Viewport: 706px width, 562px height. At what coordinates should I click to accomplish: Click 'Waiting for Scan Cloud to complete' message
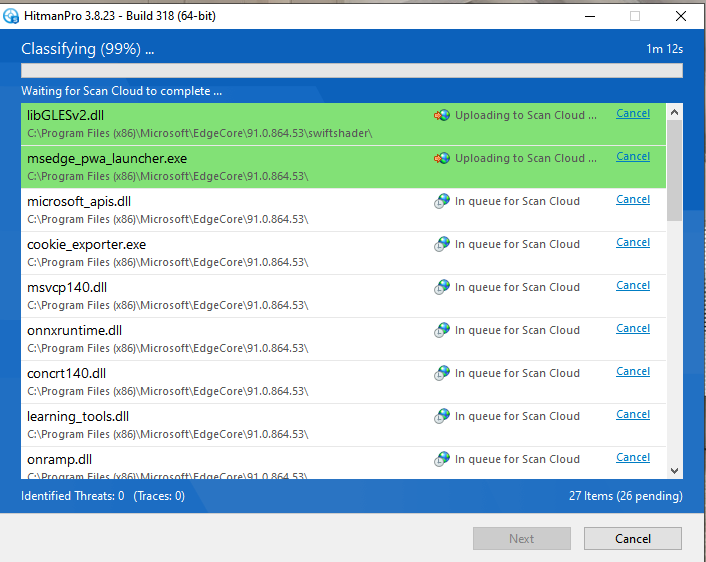[x=122, y=91]
